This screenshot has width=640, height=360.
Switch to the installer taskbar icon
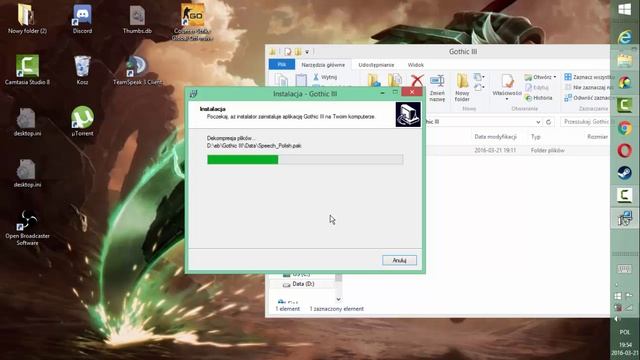coord(624,218)
